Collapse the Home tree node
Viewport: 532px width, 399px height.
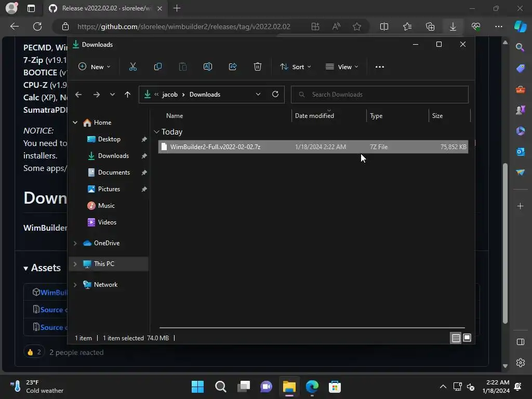point(75,123)
